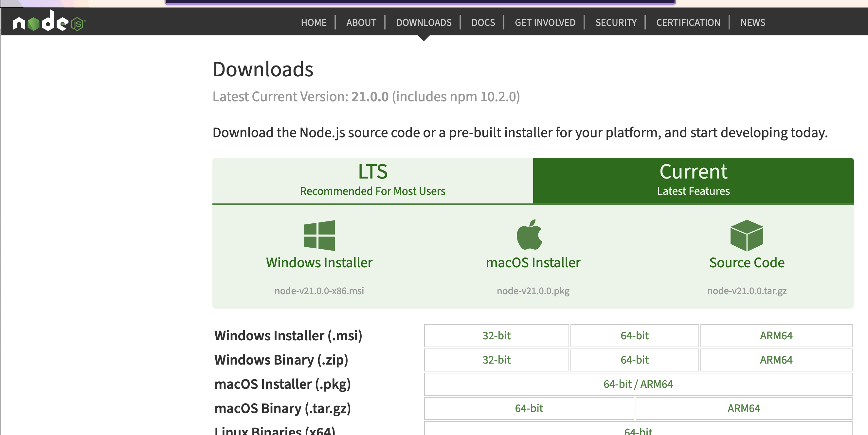Open the DOWNLOADS menu item

click(424, 22)
